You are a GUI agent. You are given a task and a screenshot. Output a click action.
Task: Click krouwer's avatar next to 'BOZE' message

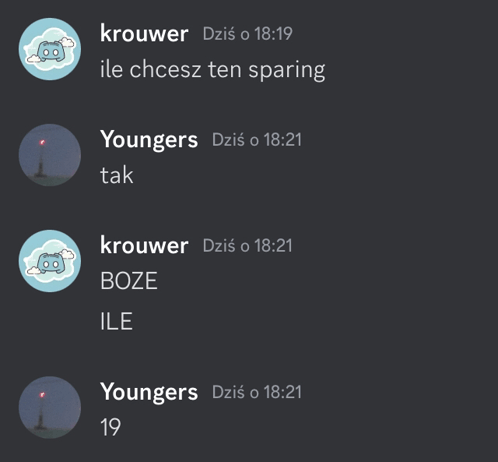click(x=50, y=261)
